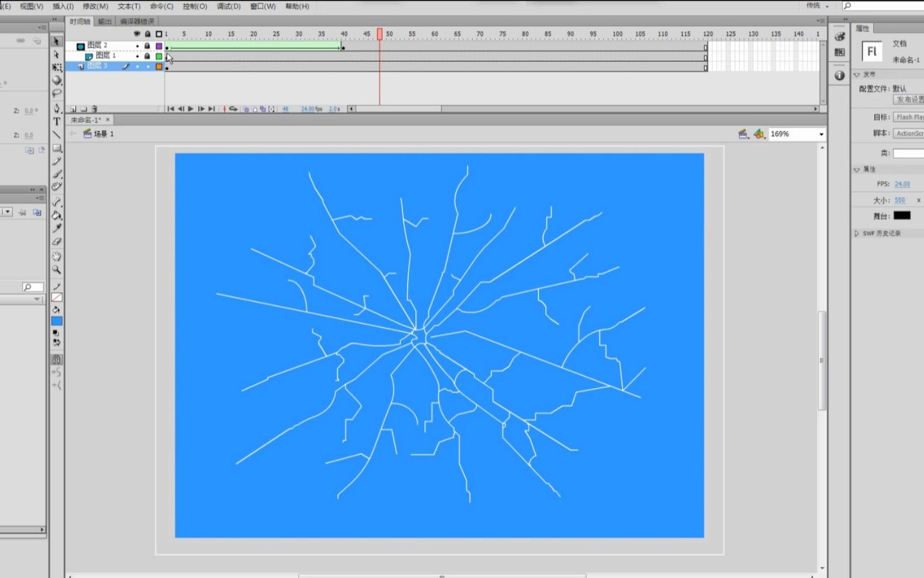Viewport: 924px width, 578px height.
Task: Select the Subselection tool
Action: 57,55
